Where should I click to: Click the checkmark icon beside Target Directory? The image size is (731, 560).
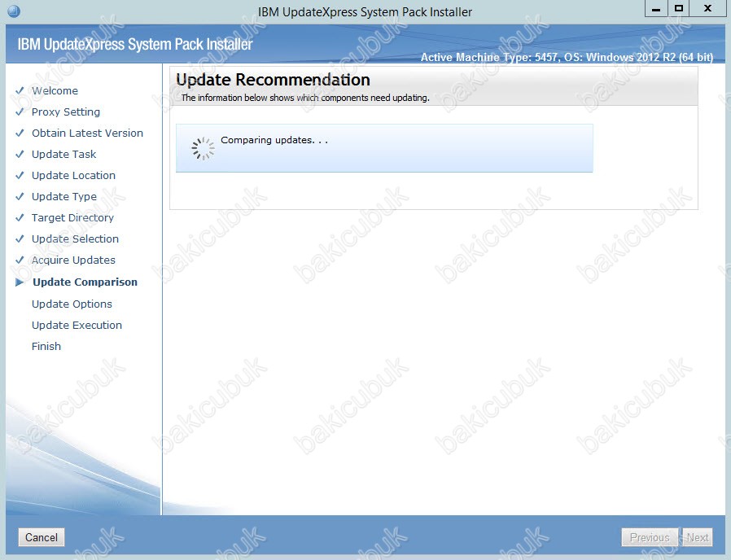20,217
